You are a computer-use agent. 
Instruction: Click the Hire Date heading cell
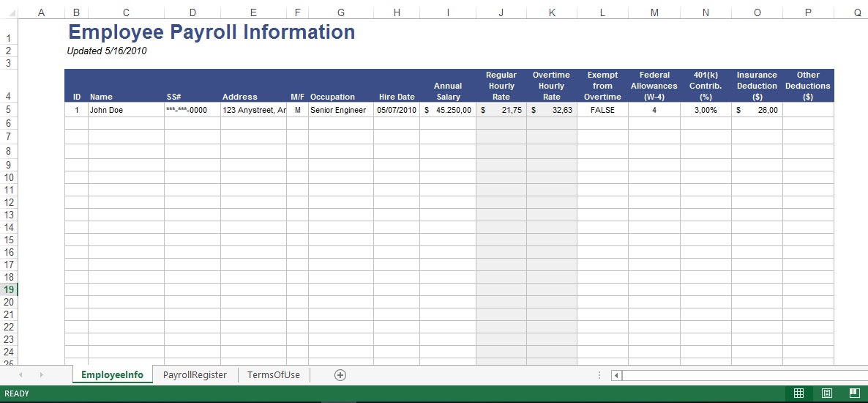click(x=397, y=86)
